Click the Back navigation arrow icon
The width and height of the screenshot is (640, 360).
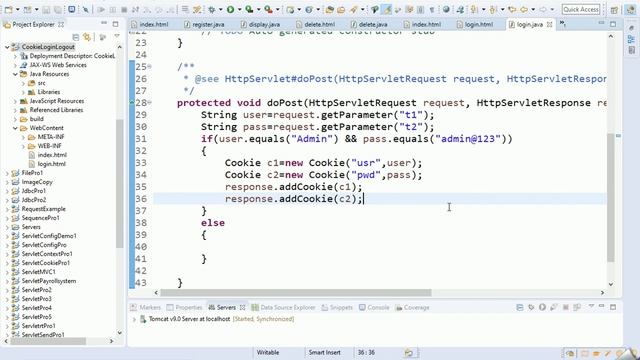[x=524, y=9]
